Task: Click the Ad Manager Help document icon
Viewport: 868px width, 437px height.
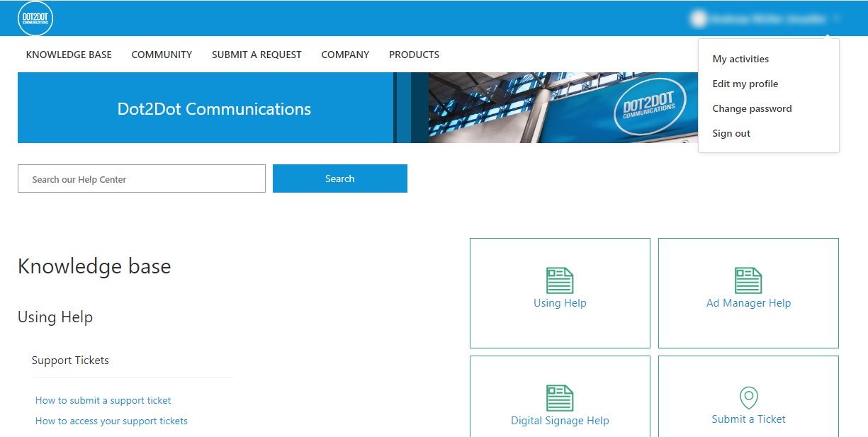Action: [x=748, y=280]
